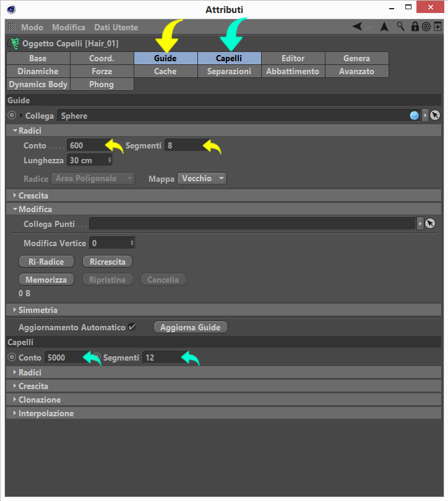Click the Ricrescita button
Screen dimensions: 448x501
108,262
